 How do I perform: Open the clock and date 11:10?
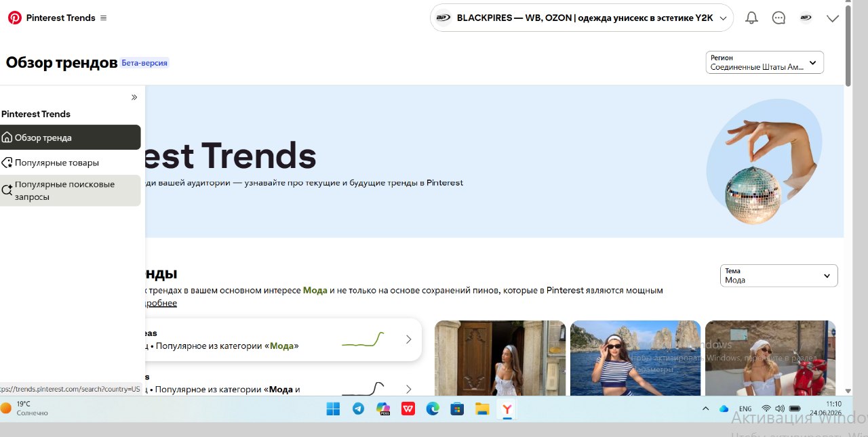coord(825,409)
